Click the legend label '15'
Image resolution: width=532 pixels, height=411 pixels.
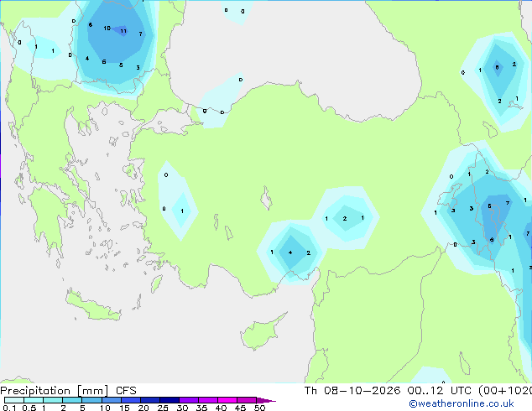tap(124, 408)
